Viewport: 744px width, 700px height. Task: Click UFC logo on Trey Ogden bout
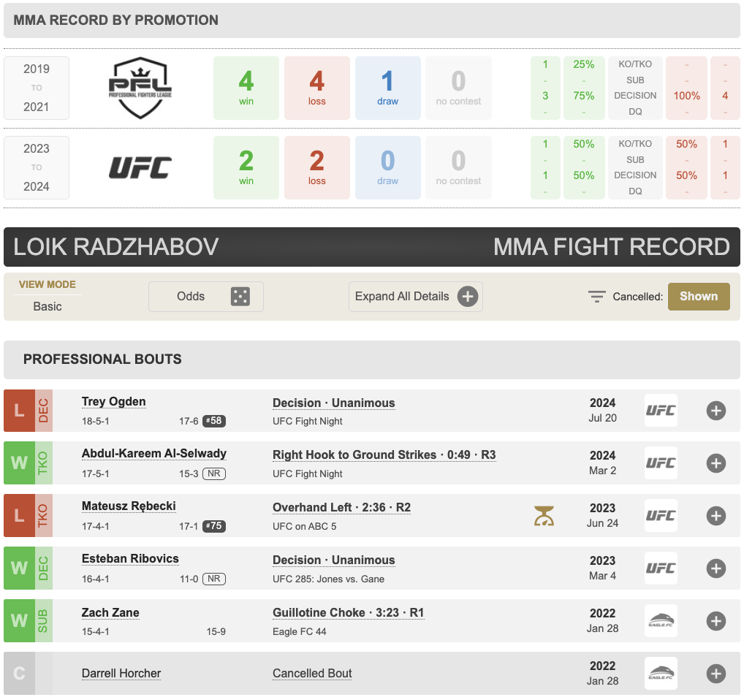pyautogui.click(x=661, y=411)
